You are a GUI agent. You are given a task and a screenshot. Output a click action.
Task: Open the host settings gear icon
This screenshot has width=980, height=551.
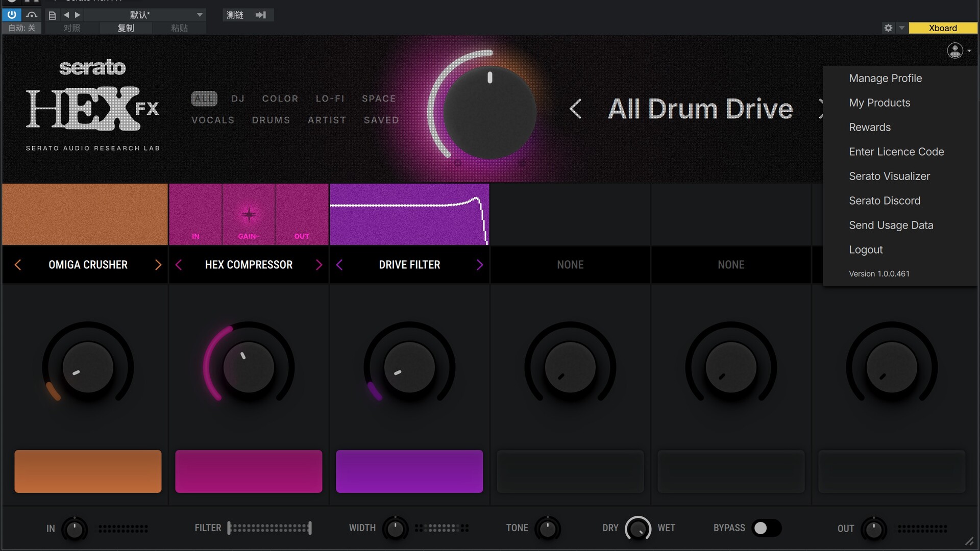click(888, 28)
